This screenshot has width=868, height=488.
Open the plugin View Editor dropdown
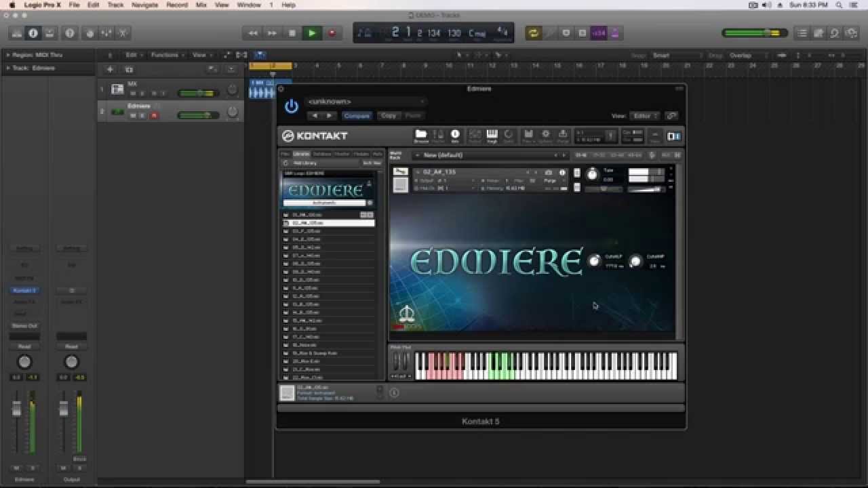tap(645, 116)
